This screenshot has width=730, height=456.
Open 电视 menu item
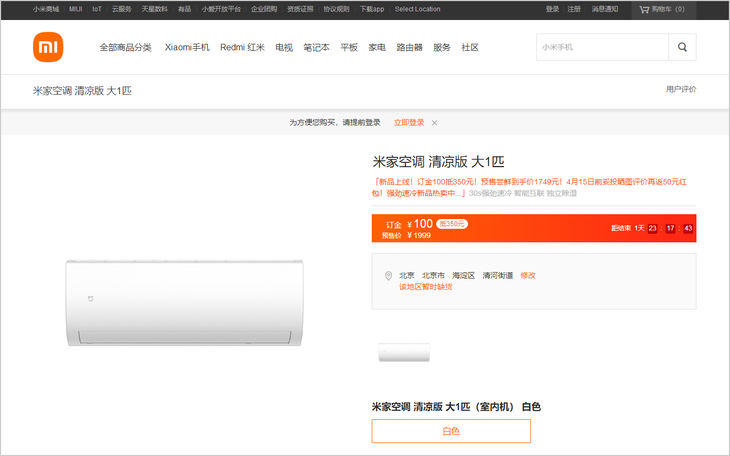pyautogui.click(x=284, y=48)
